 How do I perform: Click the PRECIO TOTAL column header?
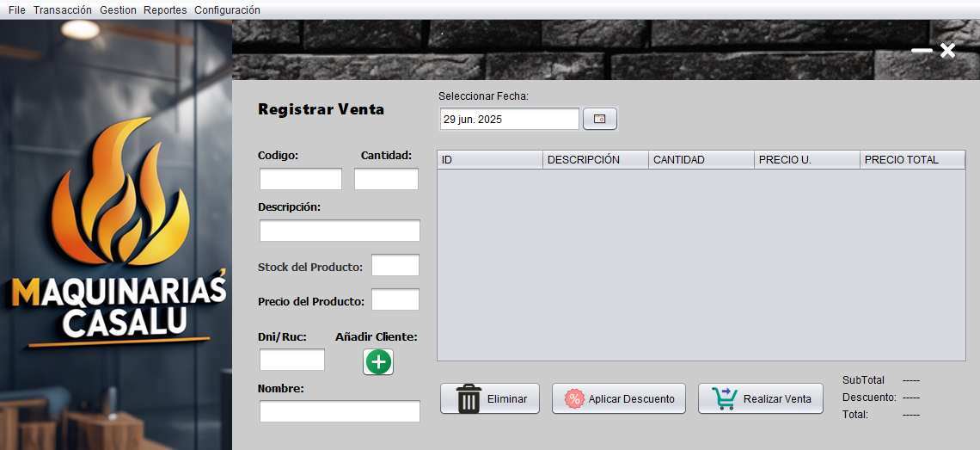click(x=911, y=159)
